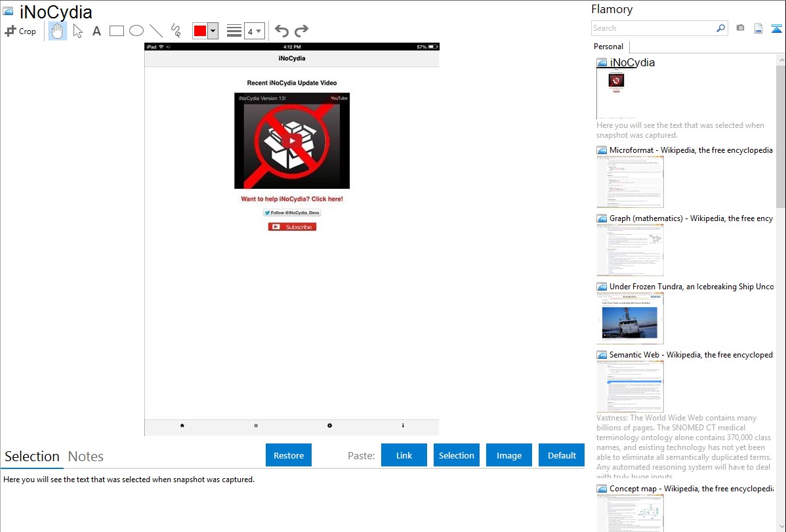
Task: Click the icon beside Under Frozen Tundra title
Action: coord(602,286)
